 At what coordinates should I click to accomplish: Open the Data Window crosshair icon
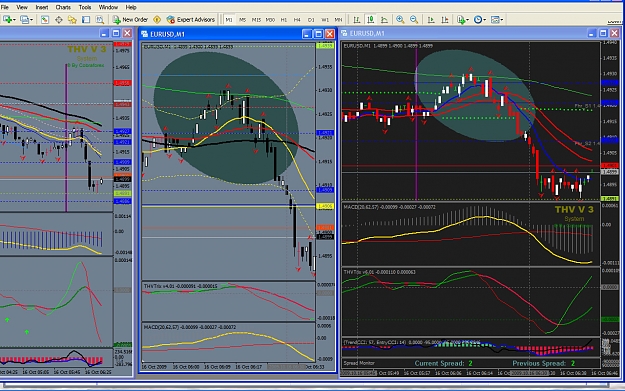click(59, 20)
